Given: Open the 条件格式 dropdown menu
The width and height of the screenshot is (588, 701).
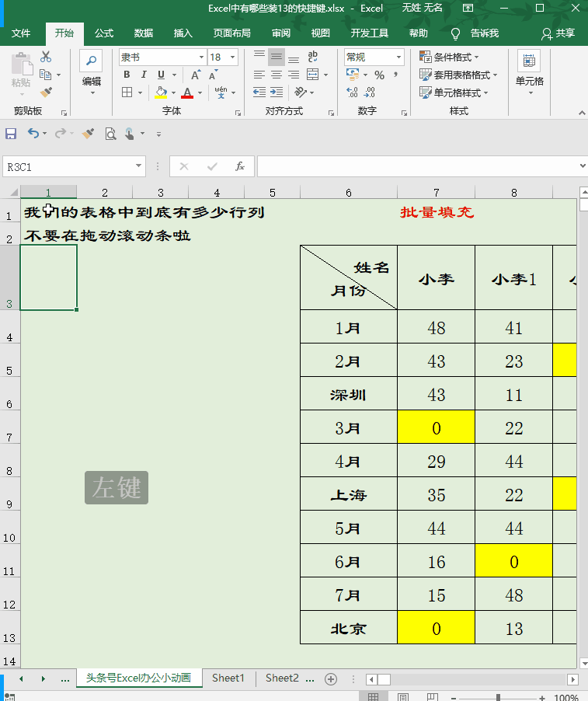Looking at the screenshot, I should tap(450, 57).
